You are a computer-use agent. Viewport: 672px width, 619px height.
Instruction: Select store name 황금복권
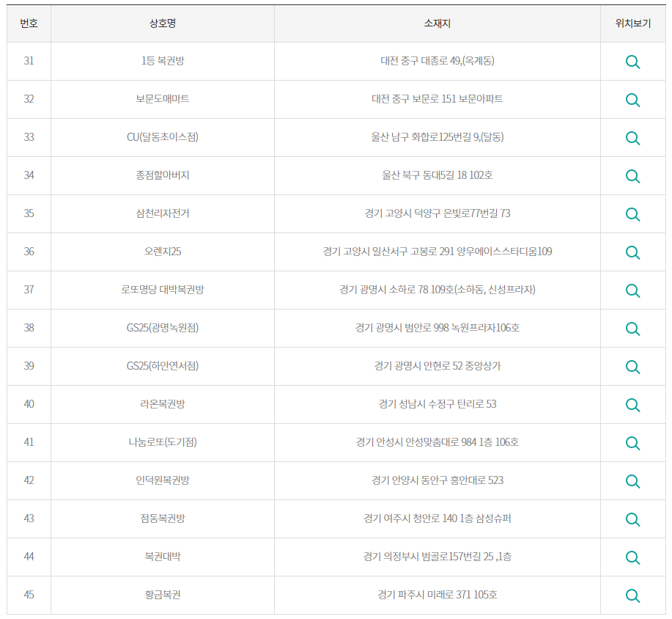tap(163, 596)
